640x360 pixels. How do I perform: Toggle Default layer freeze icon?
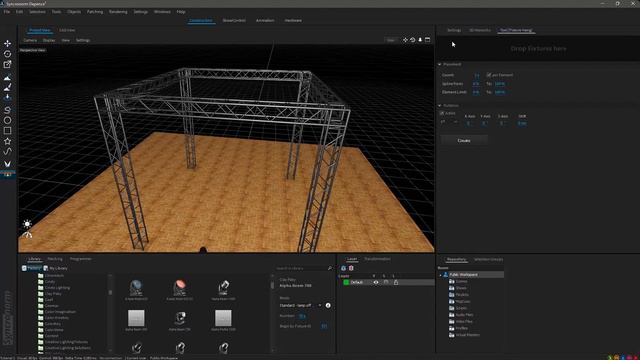[x=386, y=282]
